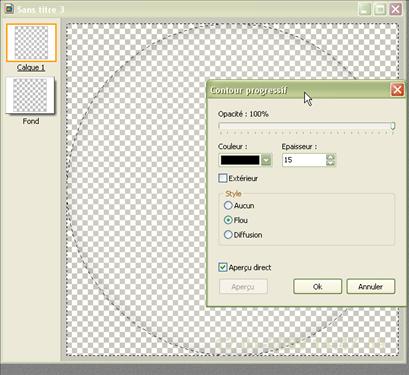The width and height of the screenshot is (409, 375).
Task: Close the Sans titre document window
Action: click(395, 9)
